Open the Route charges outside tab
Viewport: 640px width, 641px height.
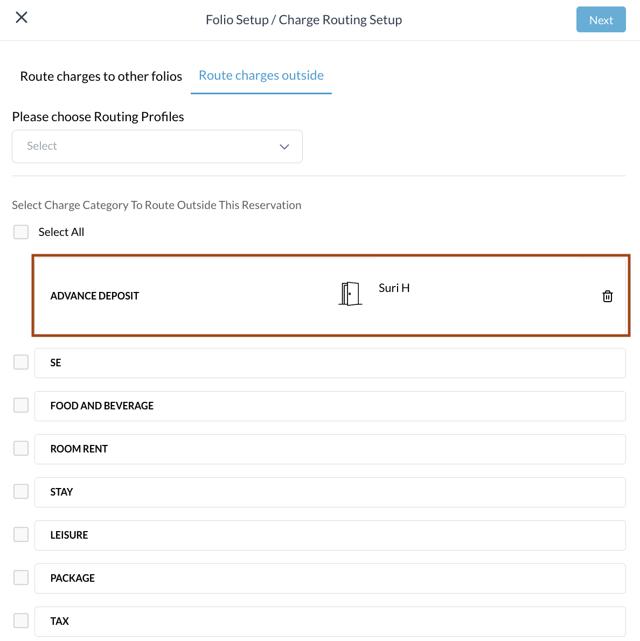pos(261,75)
